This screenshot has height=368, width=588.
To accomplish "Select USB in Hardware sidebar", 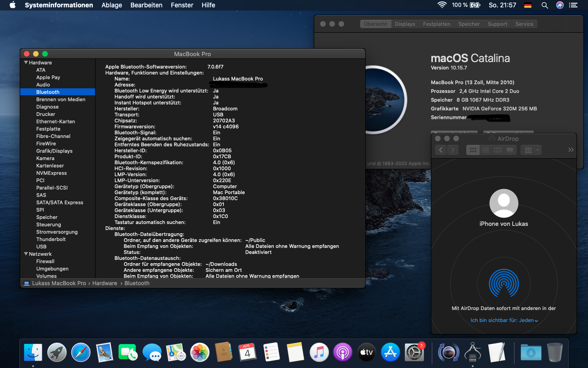I will click(x=41, y=247).
